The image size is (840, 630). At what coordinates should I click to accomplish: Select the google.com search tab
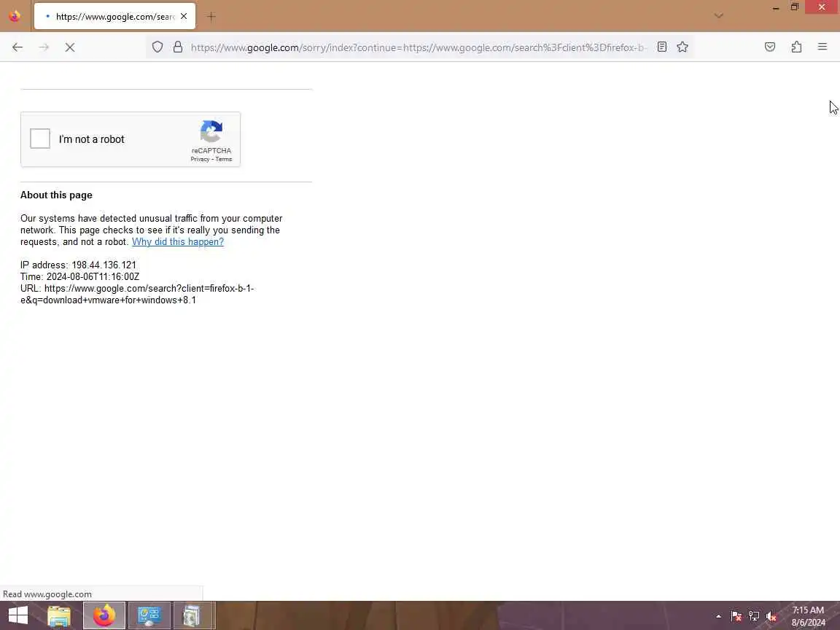coord(114,16)
